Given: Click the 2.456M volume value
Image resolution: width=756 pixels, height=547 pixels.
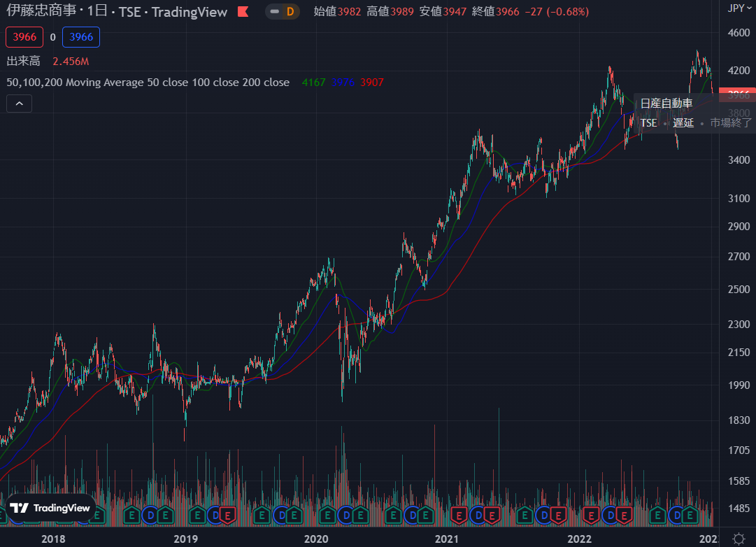Looking at the screenshot, I should tap(71, 62).
